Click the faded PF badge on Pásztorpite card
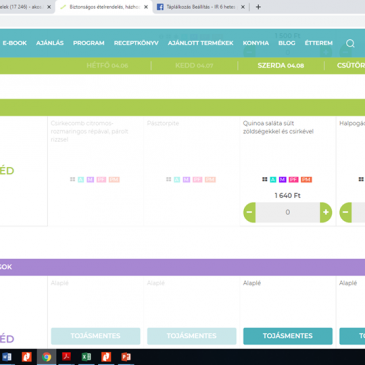 click(x=197, y=179)
